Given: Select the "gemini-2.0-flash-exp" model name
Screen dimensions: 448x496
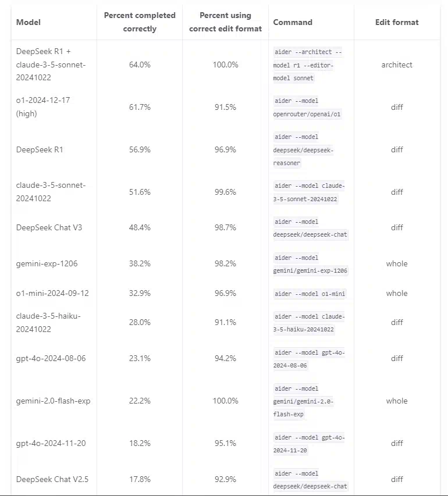Looking at the screenshot, I should point(53,401).
